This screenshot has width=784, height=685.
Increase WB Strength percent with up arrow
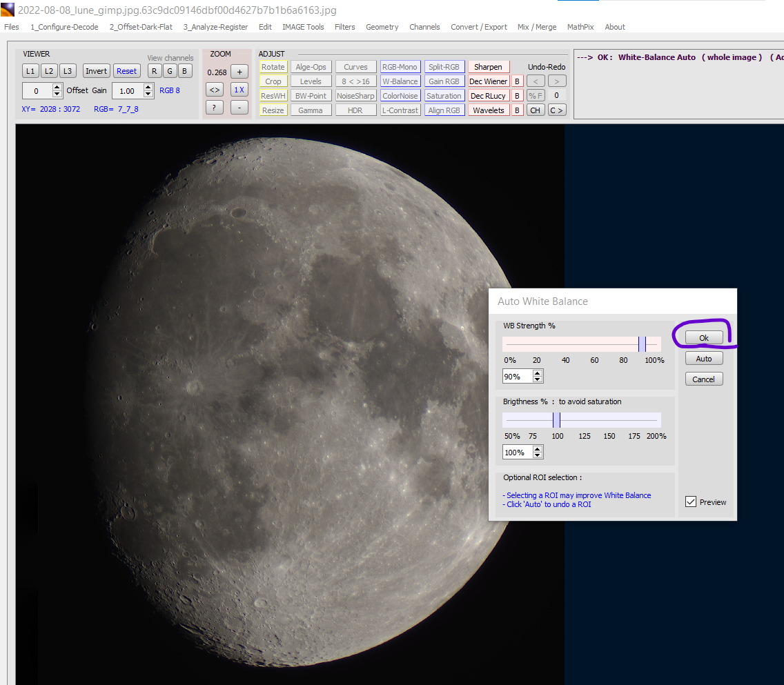click(538, 373)
